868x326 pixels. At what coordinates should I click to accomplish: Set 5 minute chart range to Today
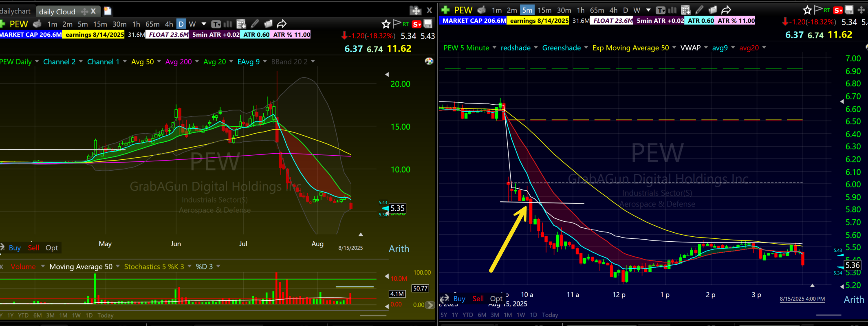[x=550, y=315]
